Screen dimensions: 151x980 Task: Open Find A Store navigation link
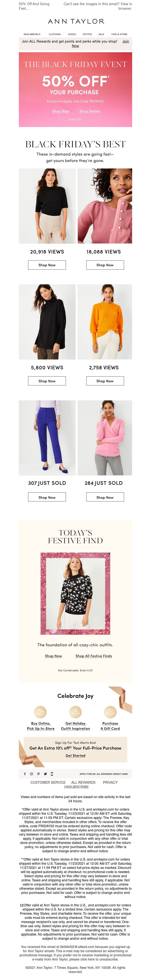[119, 34]
